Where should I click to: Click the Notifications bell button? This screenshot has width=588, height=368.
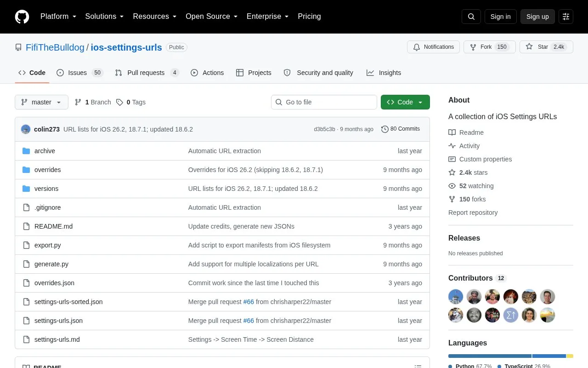[x=433, y=47]
